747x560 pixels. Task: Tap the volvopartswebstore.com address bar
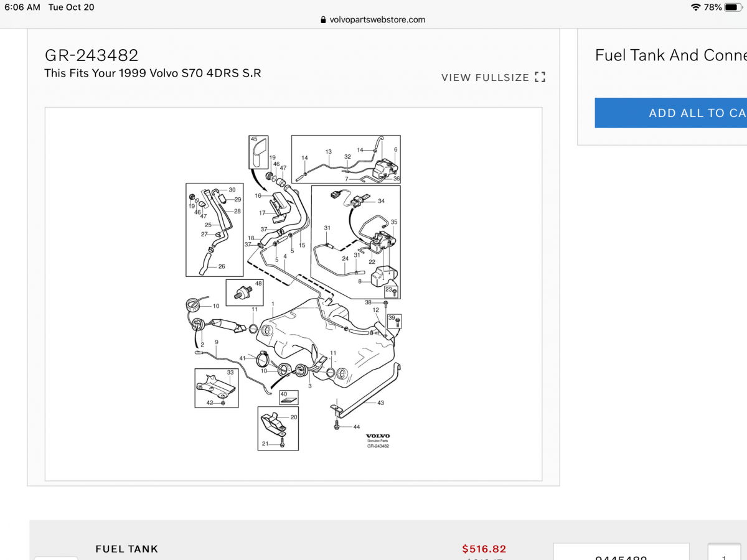(x=373, y=20)
